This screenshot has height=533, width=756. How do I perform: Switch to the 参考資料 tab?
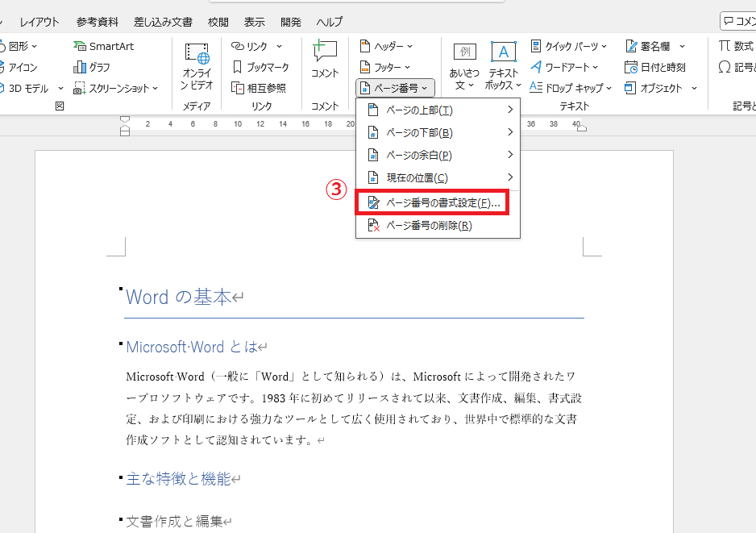coord(97,23)
